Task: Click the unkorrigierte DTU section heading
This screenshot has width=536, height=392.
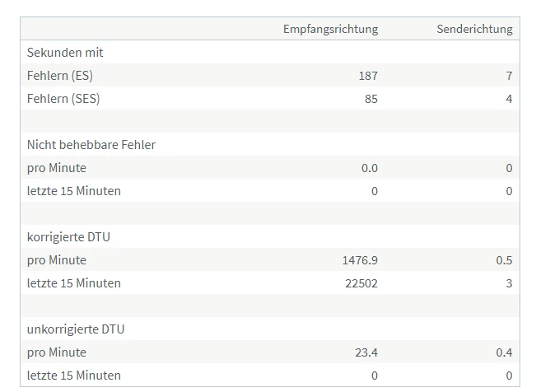Action: (x=76, y=329)
